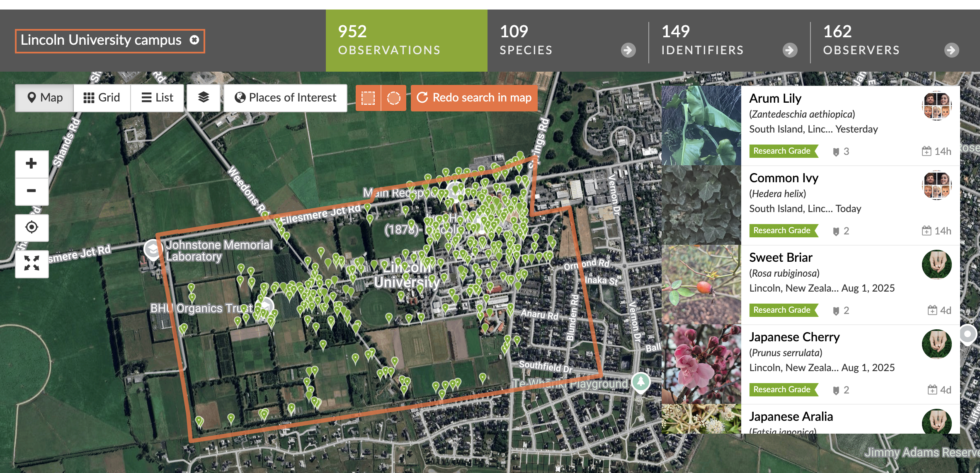The height and width of the screenshot is (473, 980).
Task: Click the Johnstone Memorial Laboratory map marker
Action: pos(153,249)
